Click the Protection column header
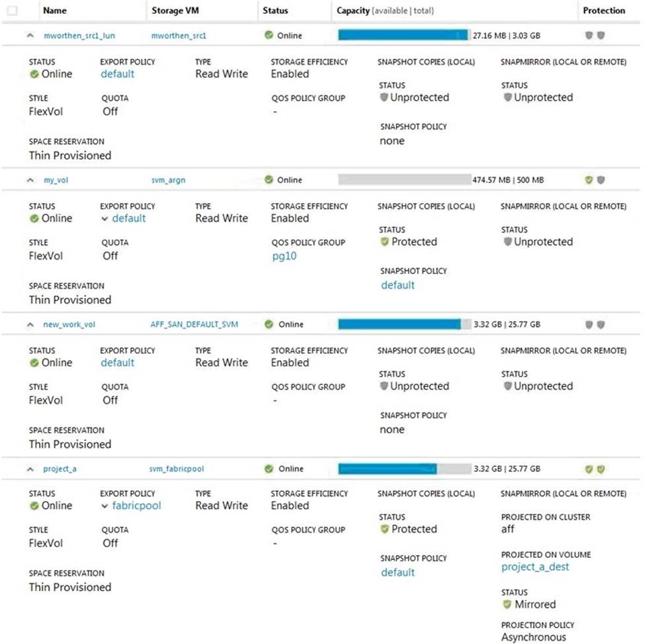 [x=603, y=11]
